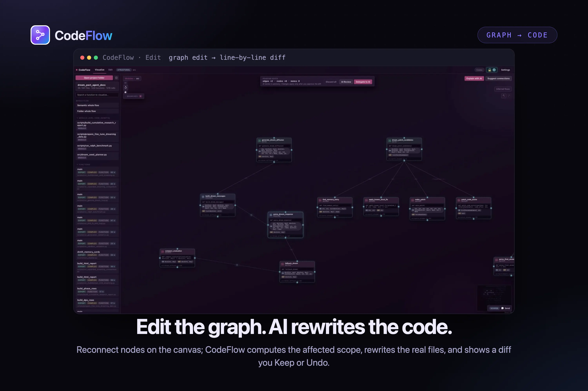Click the Delegate to AI button
The width and height of the screenshot is (588, 391).
pos(363,82)
